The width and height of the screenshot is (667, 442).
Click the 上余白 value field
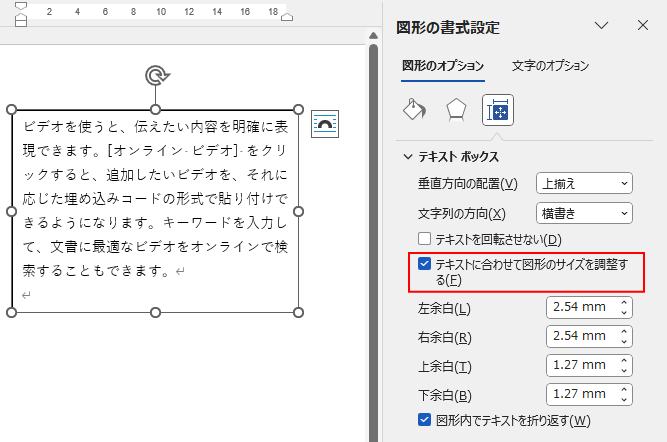pos(581,365)
